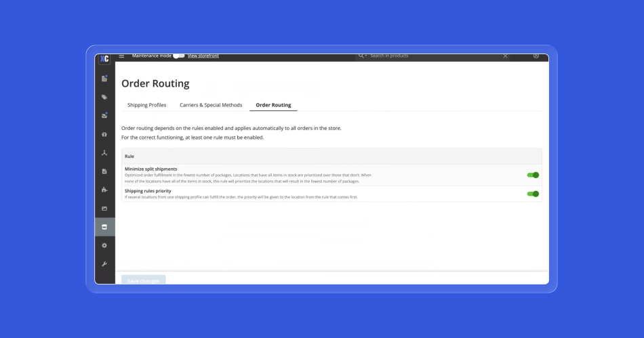Switch to Carriers & Special Methods tab

pyautogui.click(x=211, y=105)
